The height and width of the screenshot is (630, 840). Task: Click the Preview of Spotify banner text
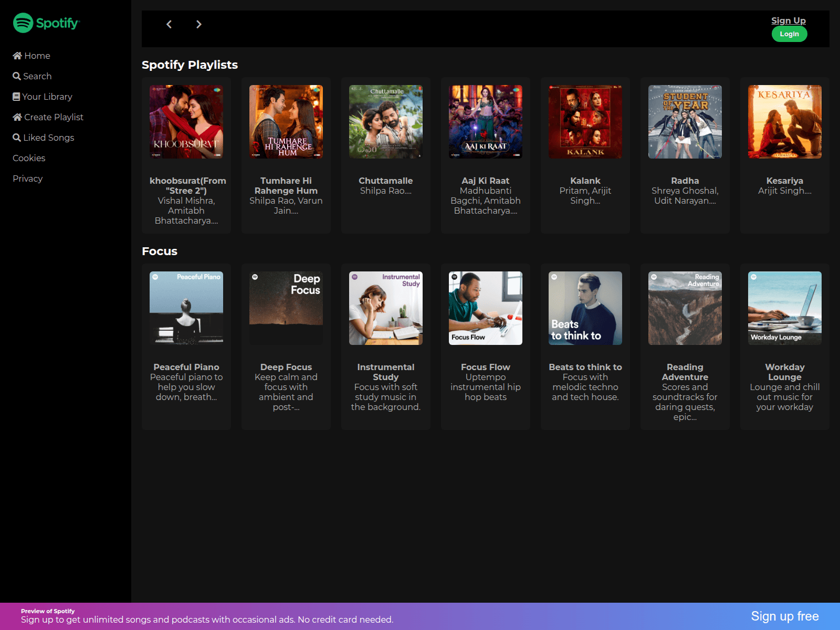point(48,611)
